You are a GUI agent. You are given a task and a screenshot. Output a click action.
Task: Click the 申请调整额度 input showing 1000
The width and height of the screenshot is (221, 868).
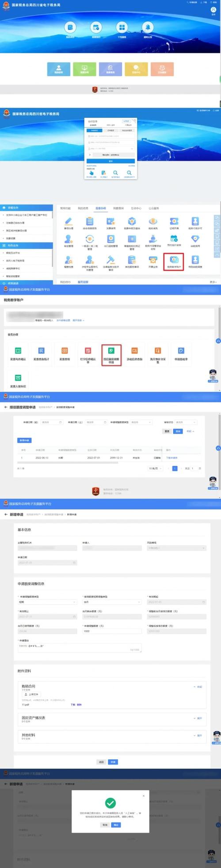coord(112,631)
